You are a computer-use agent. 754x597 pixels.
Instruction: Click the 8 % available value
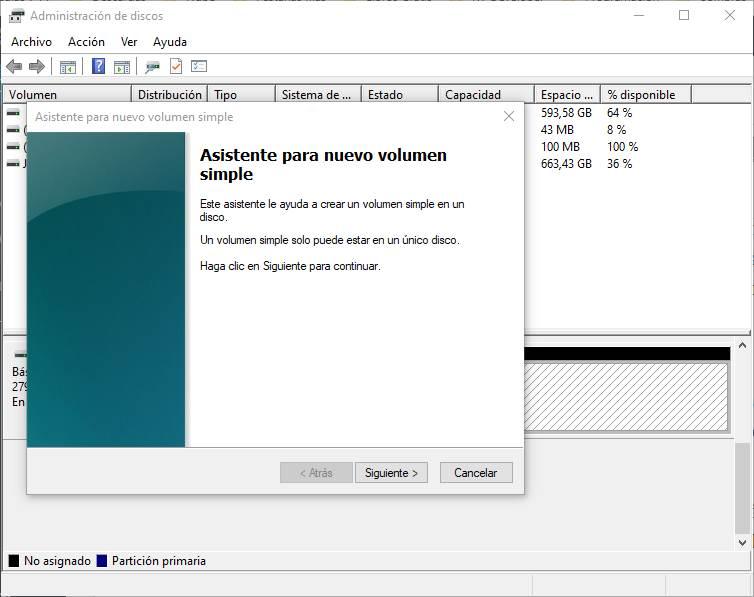click(616, 130)
